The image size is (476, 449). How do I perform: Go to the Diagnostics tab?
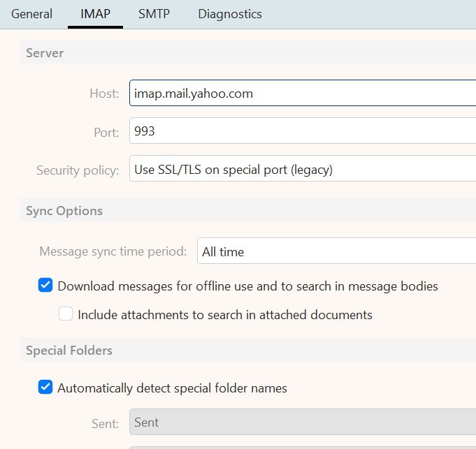[230, 14]
